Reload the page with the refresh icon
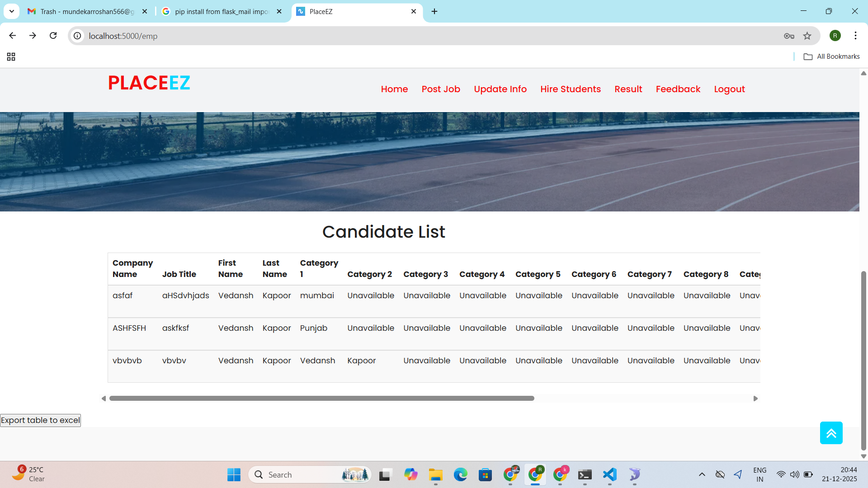The width and height of the screenshot is (868, 488). tap(53, 36)
